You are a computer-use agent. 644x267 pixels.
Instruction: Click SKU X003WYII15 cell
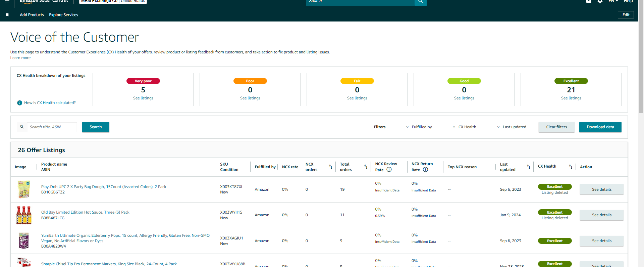tap(231, 212)
